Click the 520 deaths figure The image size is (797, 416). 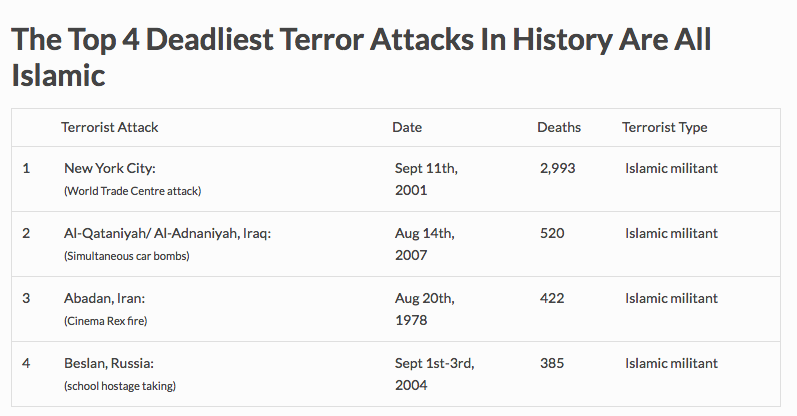coord(552,233)
